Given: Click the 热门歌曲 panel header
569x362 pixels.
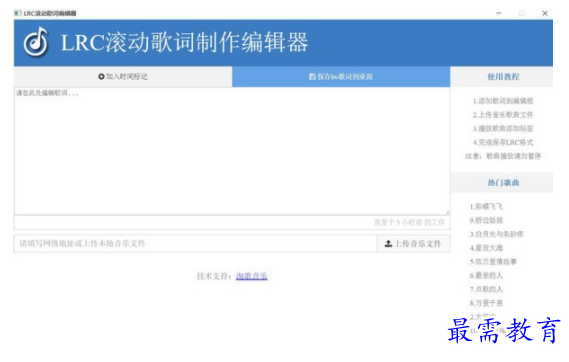Looking at the screenshot, I should [x=503, y=182].
